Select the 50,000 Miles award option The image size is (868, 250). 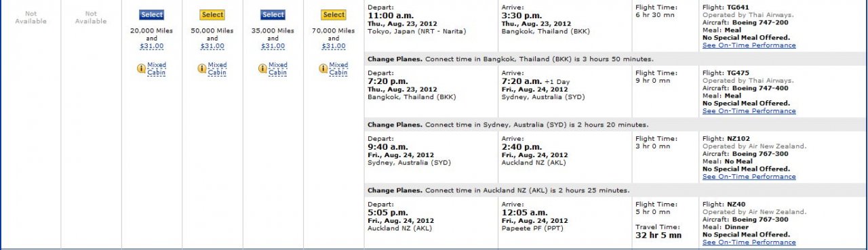click(212, 15)
